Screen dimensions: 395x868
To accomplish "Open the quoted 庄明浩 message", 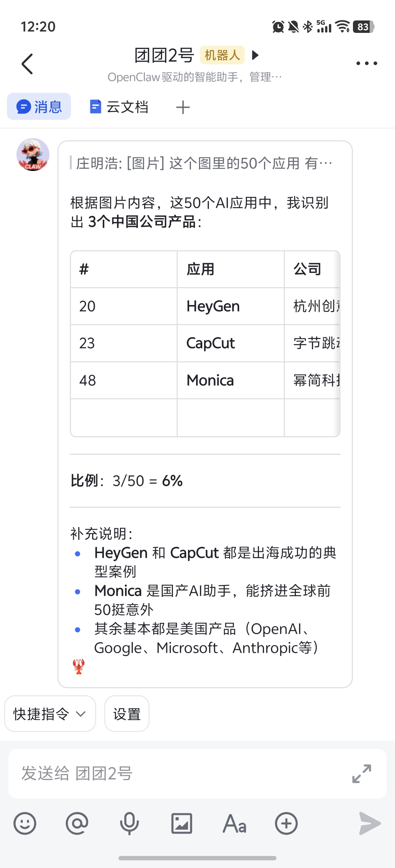I will point(203,163).
